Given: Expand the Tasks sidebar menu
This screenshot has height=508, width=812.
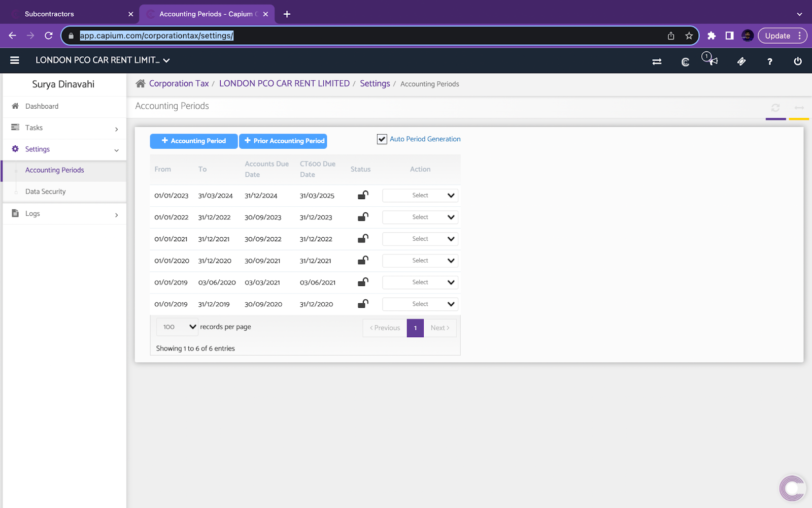Looking at the screenshot, I should (64, 128).
